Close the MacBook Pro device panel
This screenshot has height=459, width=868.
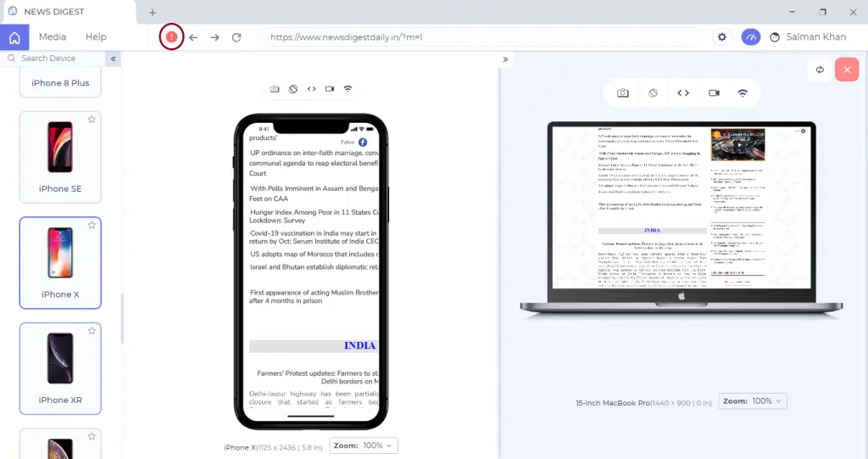(846, 70)
